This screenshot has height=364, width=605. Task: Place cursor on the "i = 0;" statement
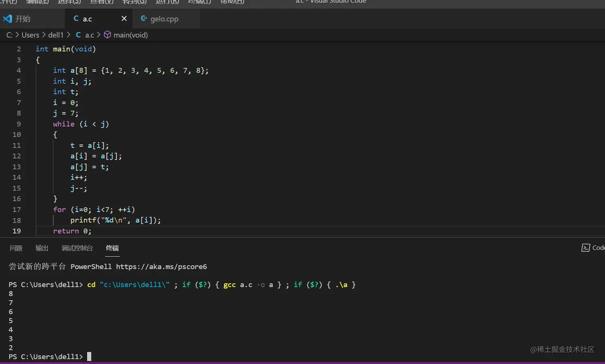(x=66, y=103)
